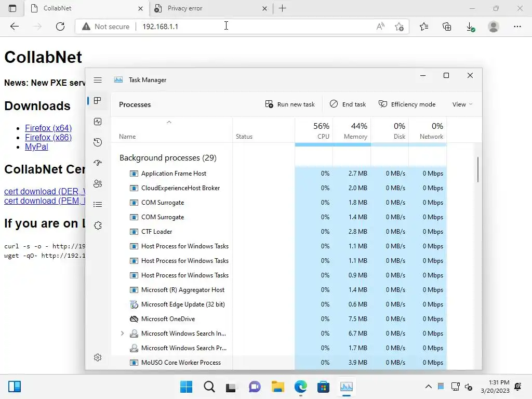
Task: Expand Microsoft Windows Search Indexer row
Action: click(x=122, y=334)
